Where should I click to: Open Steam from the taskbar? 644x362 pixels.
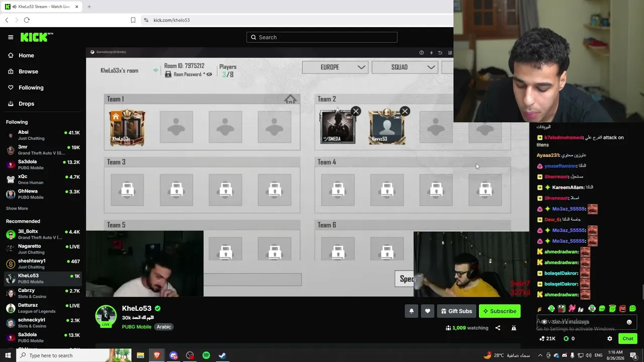[x=222, y=355]
